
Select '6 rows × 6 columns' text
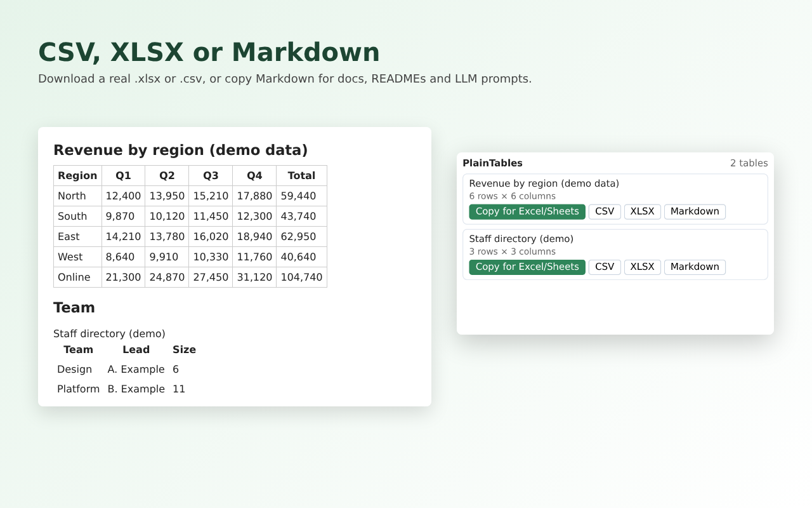(x=513, y=196)
